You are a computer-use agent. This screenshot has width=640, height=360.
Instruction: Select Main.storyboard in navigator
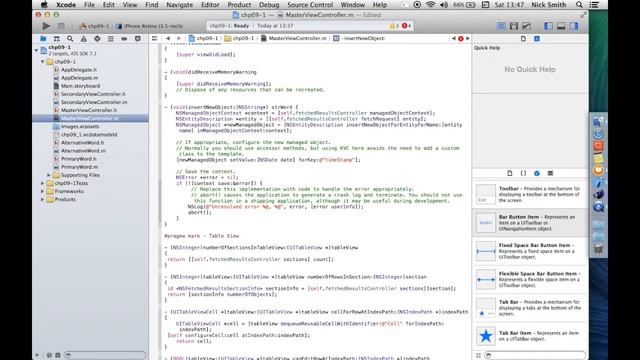(80, 86)
